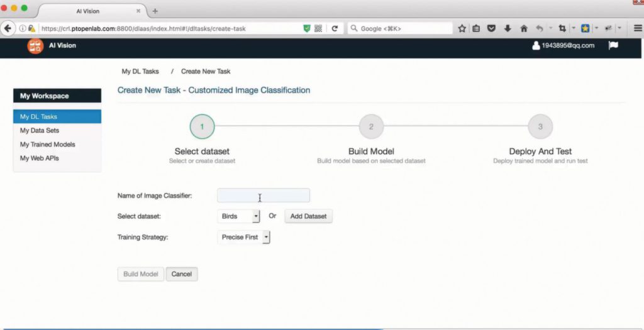Click the AI Vision orange logo icon
This screenshot has width=644, height=330.
(35, 46)
